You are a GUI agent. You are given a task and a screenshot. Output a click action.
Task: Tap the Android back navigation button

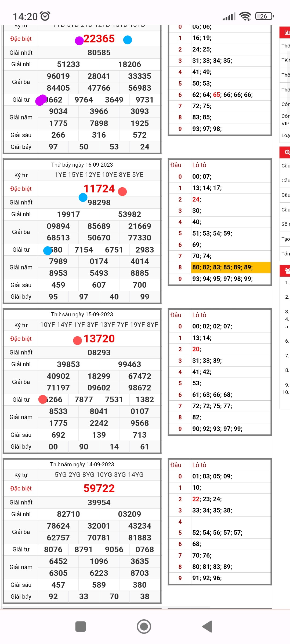pyautogui.click(x=207, y=627)
